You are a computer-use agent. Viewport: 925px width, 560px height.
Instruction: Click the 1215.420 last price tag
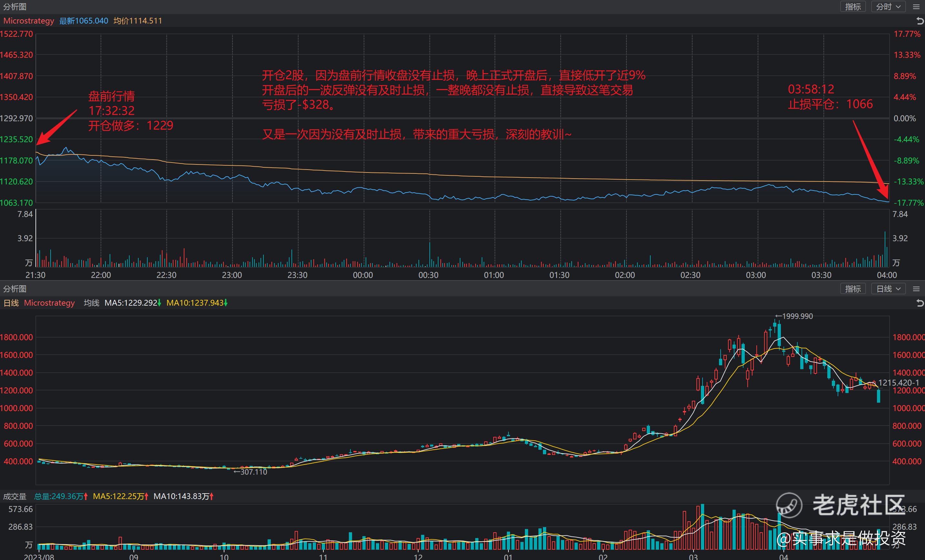(899, 382)
